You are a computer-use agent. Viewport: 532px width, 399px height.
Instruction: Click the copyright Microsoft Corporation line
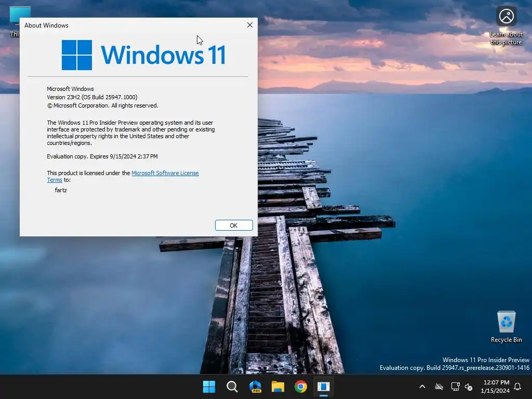(x=102, y=105)
